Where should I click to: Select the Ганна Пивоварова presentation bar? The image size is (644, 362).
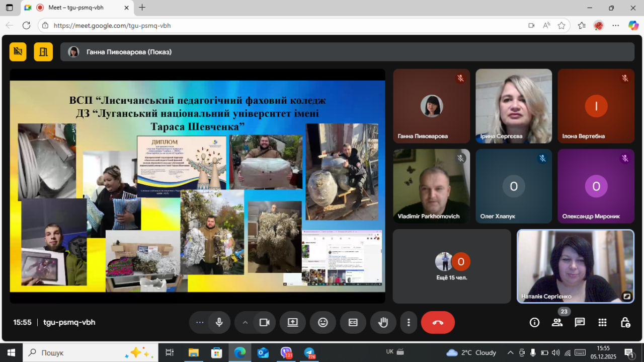347,52
